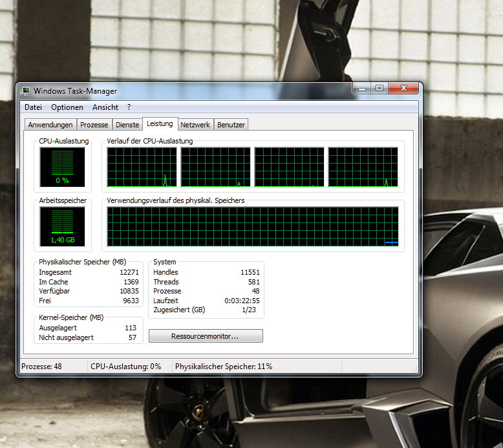The width and height of the screenshot is (503, 448).
Task: Click the status bar CPU-Auslastung: 0%
Action: [125, 367]
